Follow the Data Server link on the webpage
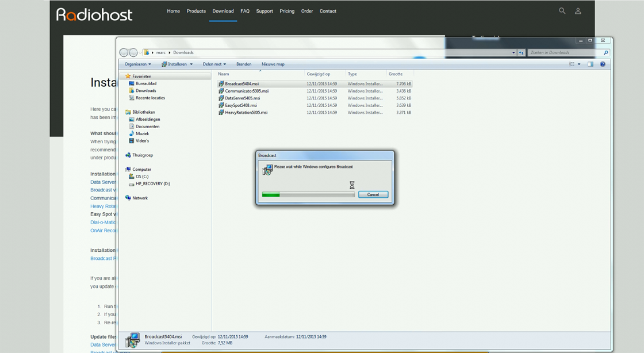Viewport: 644px width, 353px height. tap(103, 182)
